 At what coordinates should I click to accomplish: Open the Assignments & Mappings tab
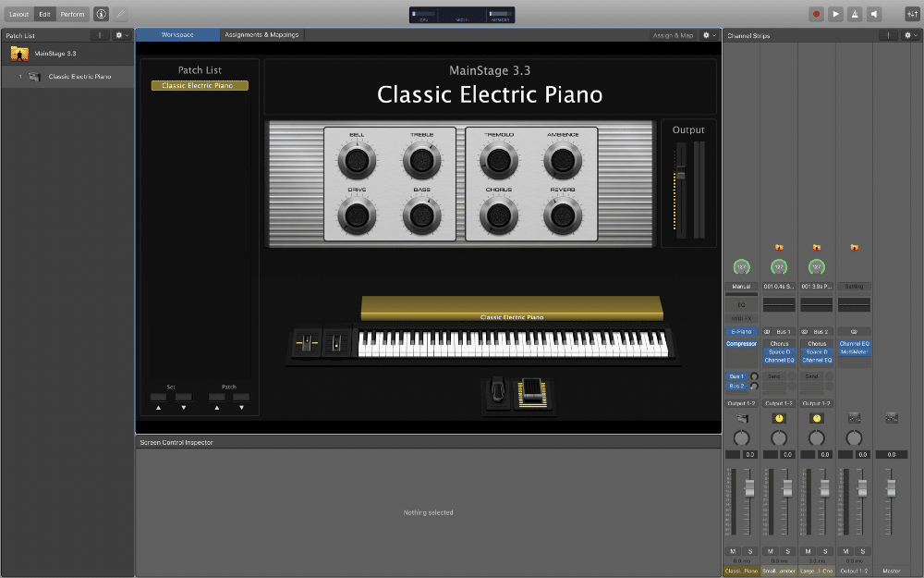coord(261,35)
